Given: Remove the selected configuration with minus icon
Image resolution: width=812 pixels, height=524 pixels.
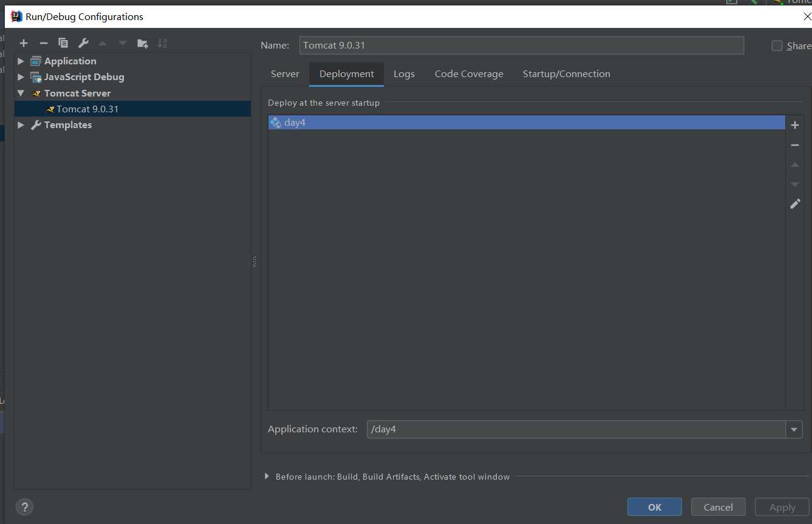Looking at the screenshot, I should tap(43, 43).
